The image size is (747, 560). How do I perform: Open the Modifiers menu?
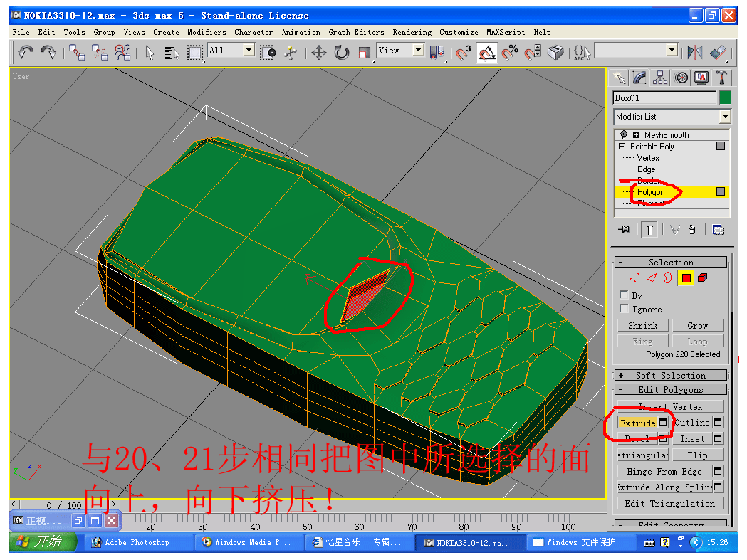tap(207, 32)
